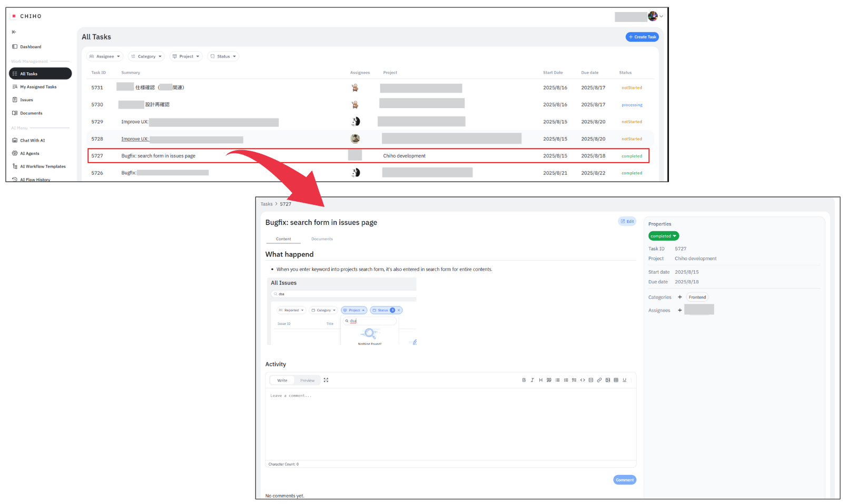Switch editor to Write mode

coord(282,380)
